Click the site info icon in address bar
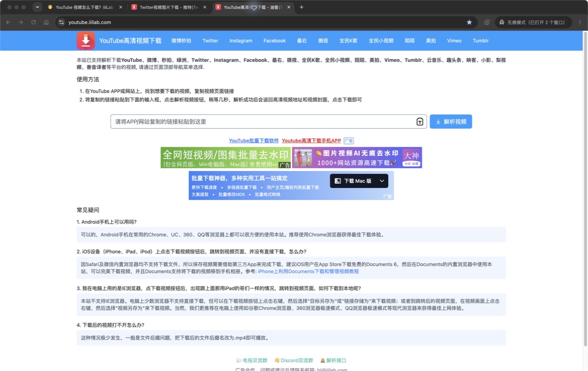Image resolution: width=588 pixels, height=371 pixels. tap(61, 22)
